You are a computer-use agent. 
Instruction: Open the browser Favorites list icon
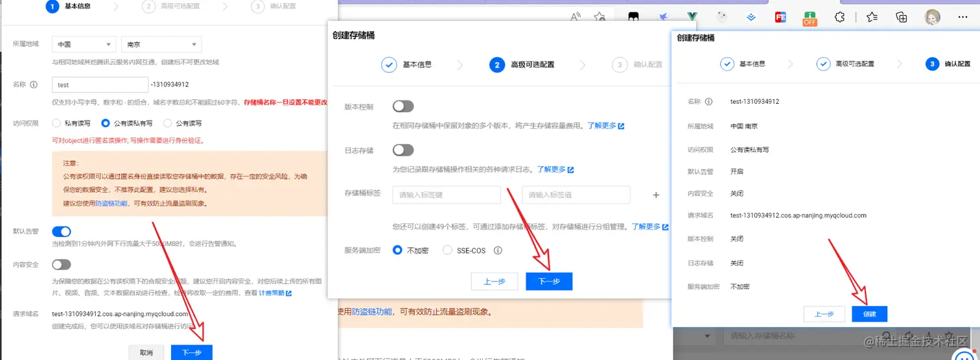(872, 18)
